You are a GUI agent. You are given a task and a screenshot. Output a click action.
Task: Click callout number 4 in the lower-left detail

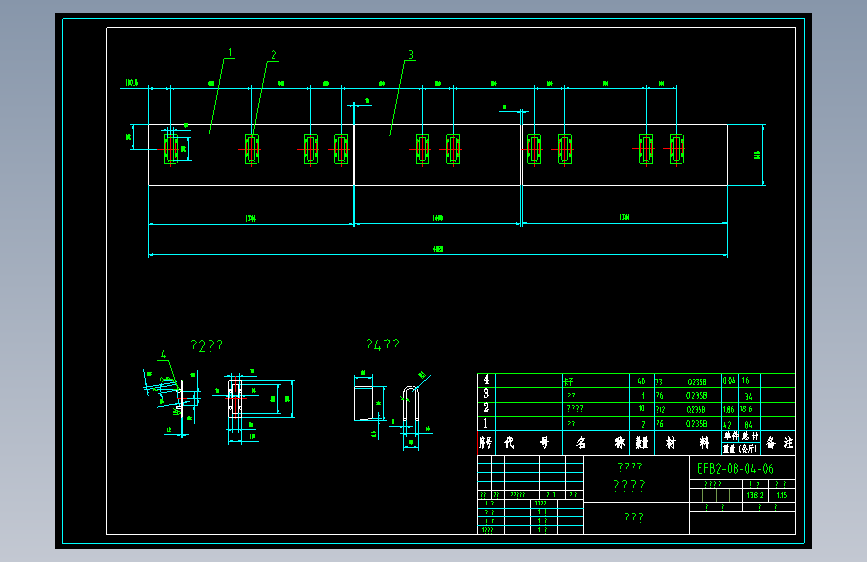point(163,354)
